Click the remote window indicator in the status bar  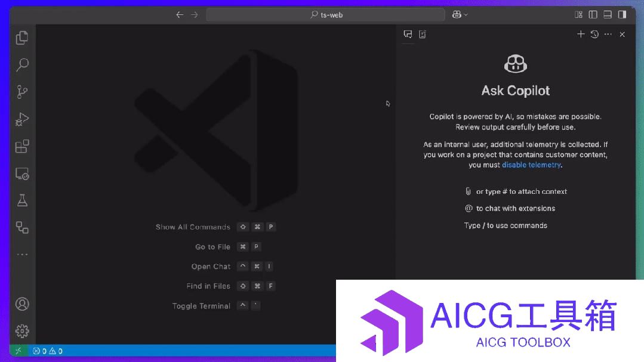point(19,351)
